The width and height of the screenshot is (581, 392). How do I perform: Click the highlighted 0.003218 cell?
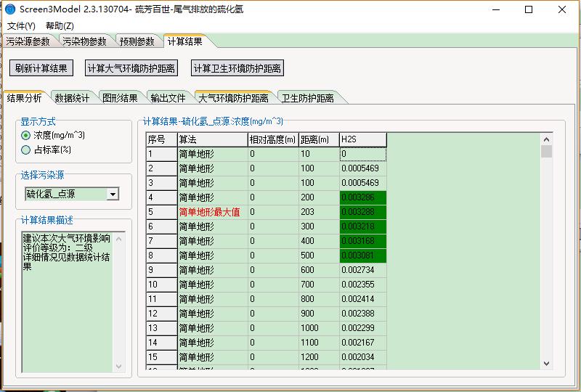[363, 226]
